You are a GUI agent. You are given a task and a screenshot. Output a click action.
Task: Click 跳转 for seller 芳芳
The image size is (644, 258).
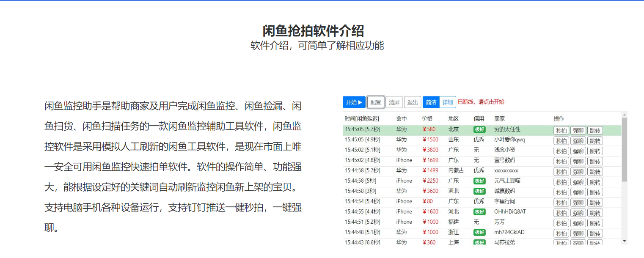pyautogui.click(x=595, y=223)
